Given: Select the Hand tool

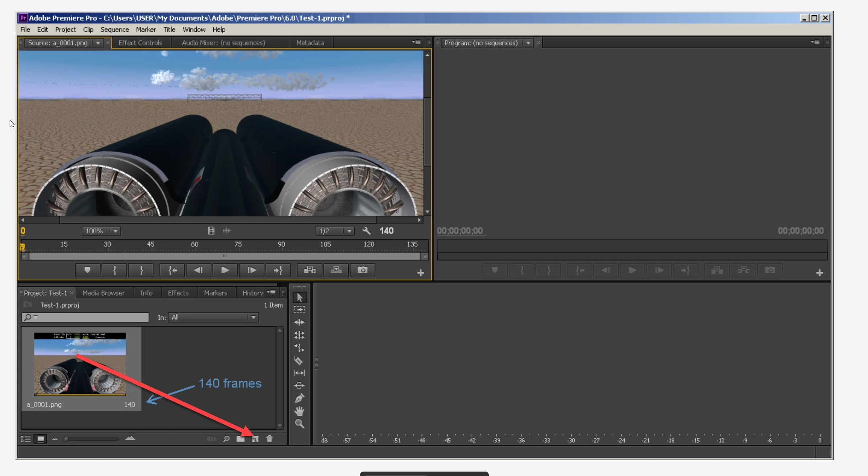Looking at the screenshot, I should click(x=299, y=411).
